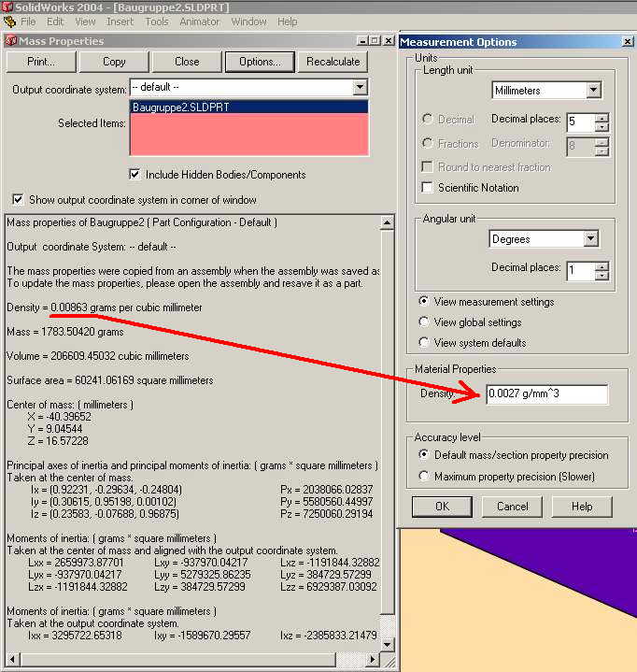Expand the Angular unit Degrees dropdown
The image size is (637, 672).
tap(590, 238)
